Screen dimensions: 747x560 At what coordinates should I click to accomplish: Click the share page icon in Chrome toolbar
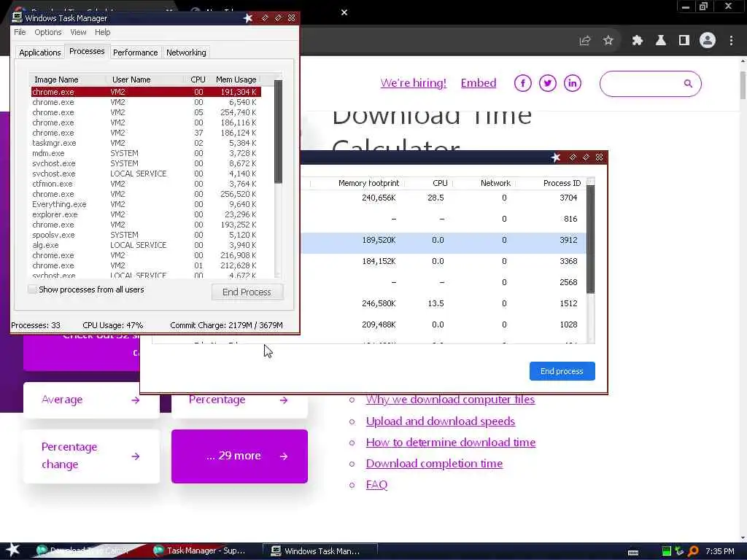click(x=585, y=41)
